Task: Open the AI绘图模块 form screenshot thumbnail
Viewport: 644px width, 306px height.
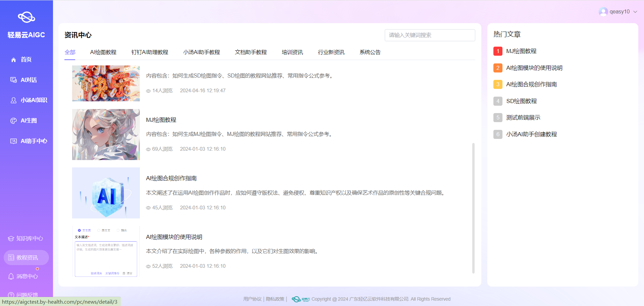Action: [x=106, y=252]
